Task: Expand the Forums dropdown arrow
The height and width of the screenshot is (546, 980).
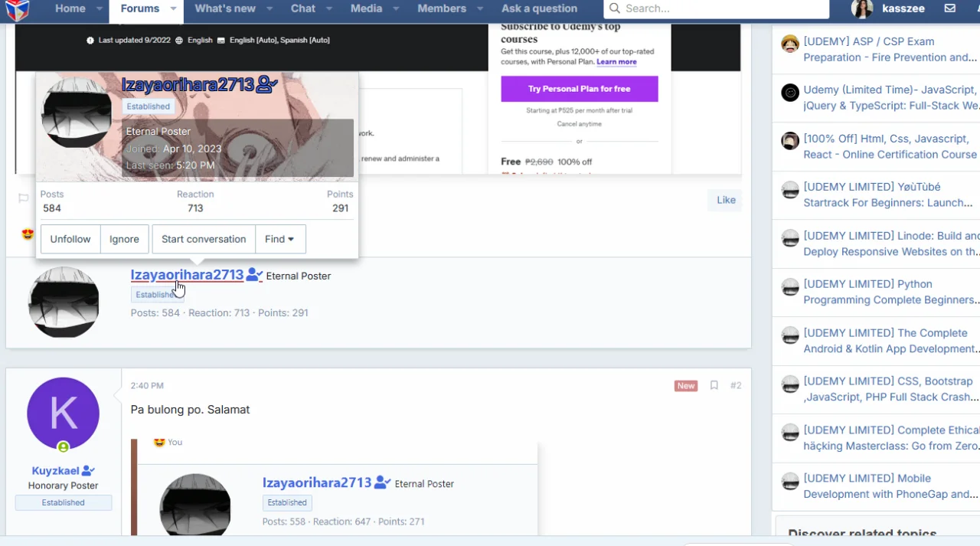Action: (173, 9)
